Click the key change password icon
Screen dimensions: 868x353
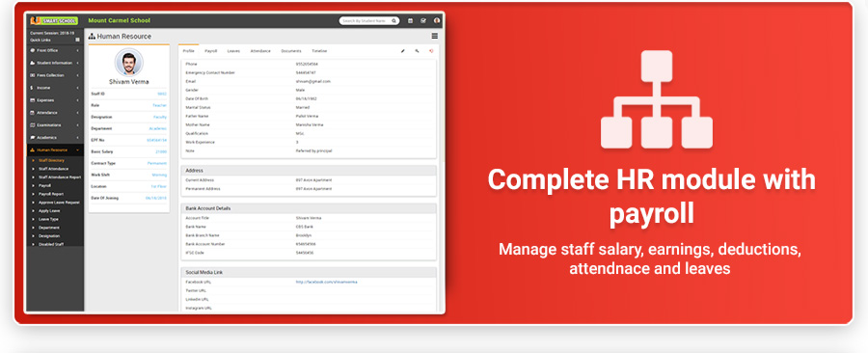click(417, 51)
